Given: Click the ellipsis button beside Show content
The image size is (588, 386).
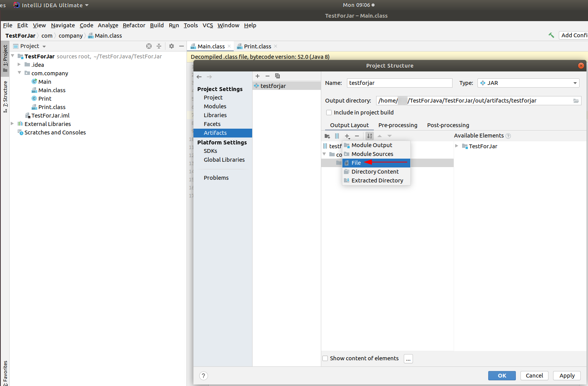Looking at the screenshot, I should (x=408, y=359).
